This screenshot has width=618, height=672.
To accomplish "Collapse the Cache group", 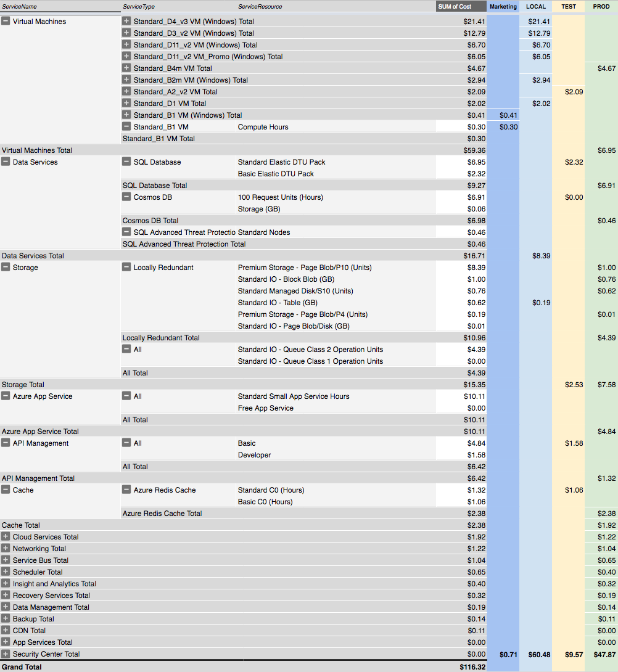I will pos(6,490).
